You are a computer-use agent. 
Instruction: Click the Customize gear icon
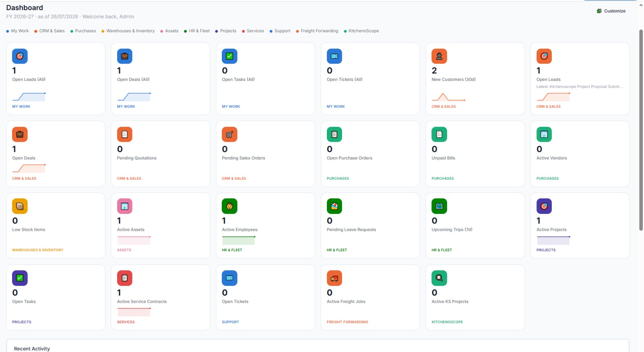pos(599,11)
